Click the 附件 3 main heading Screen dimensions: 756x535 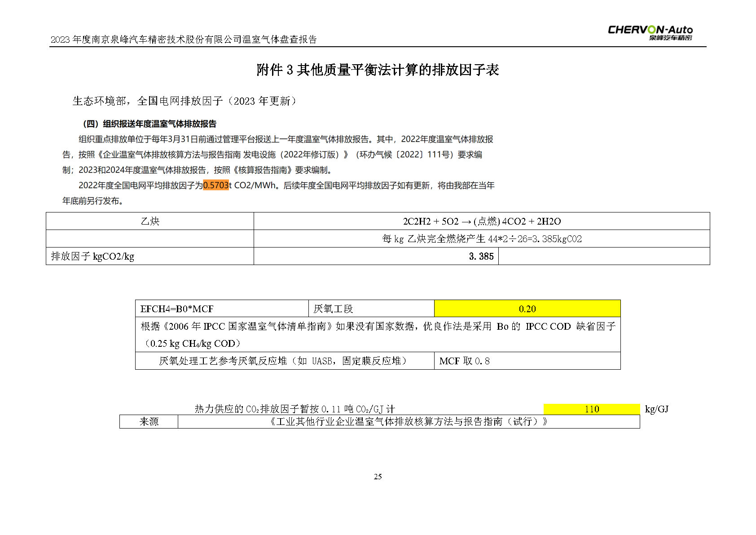click(x=378, y=70)
